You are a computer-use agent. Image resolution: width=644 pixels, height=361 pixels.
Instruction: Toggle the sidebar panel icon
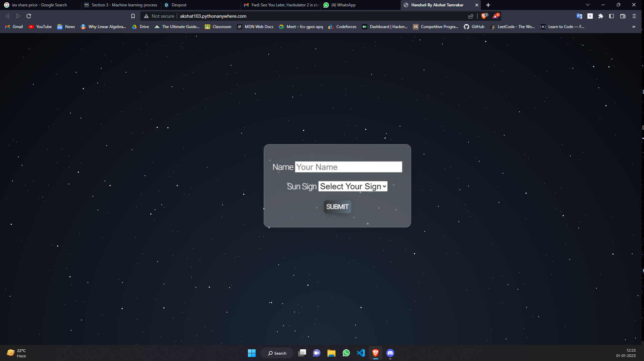point(612,16)
